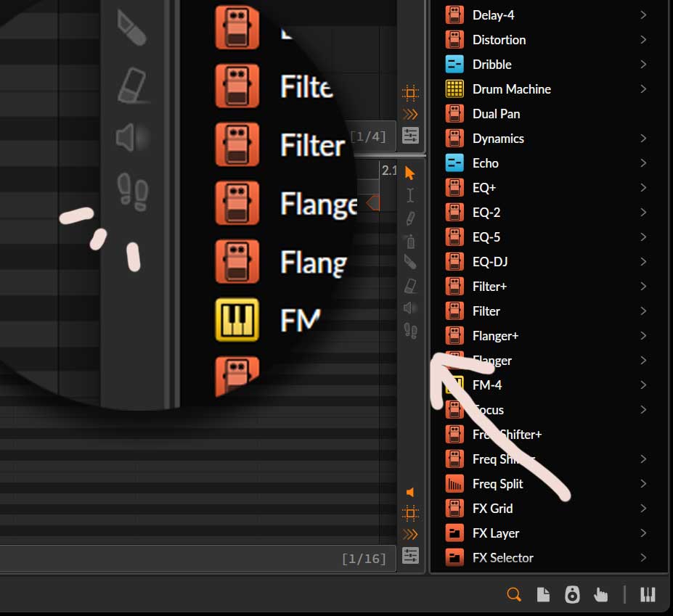Click the FX Layer folder icon
The width and height of the screenshot is (673, 616).
454,533
